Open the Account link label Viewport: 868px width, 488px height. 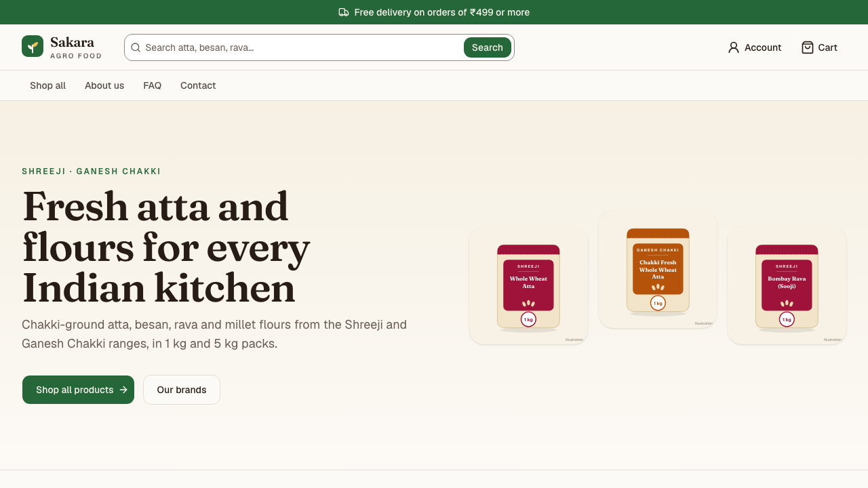click(x=763, y=47)
